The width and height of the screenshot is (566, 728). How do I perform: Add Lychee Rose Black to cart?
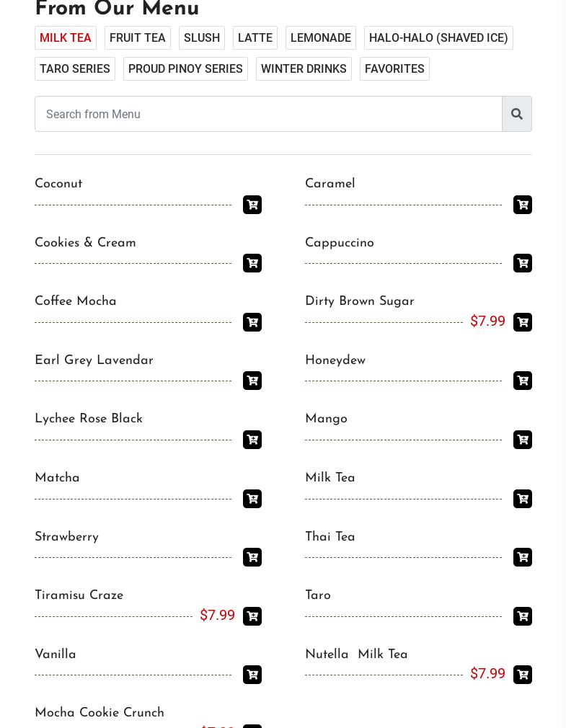pyautogui.click(x=252, y=440)
